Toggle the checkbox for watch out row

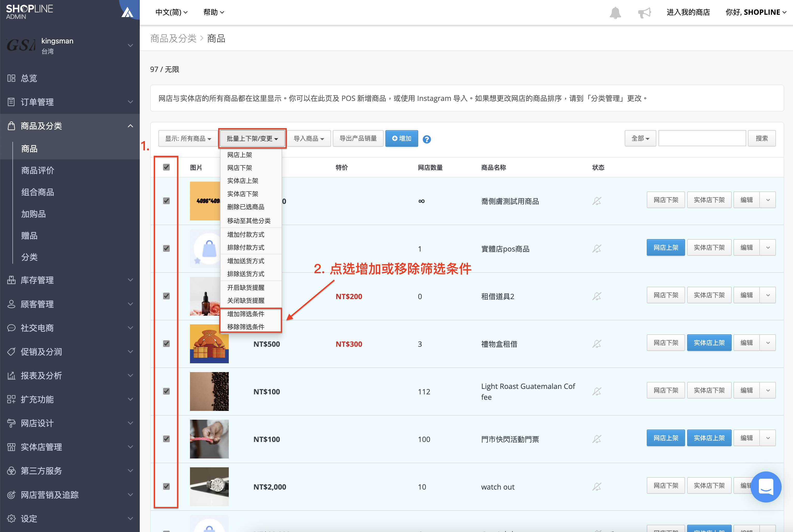[166, 486]
